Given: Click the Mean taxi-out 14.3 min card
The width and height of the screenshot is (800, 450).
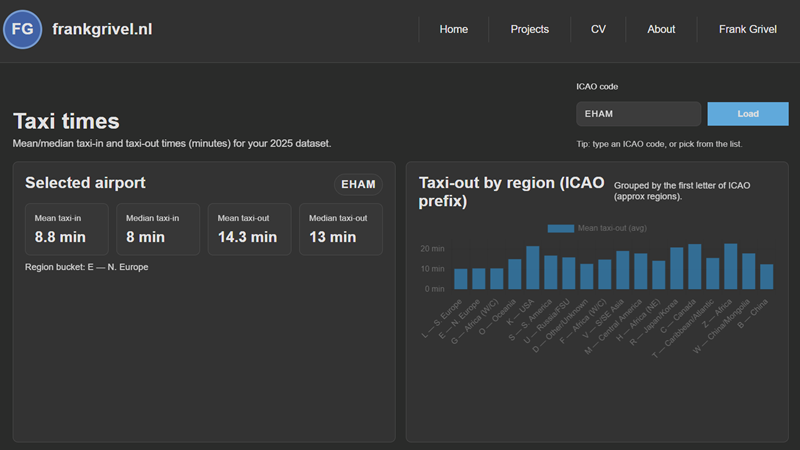Looking at the screenshot, I should [249, 229].
